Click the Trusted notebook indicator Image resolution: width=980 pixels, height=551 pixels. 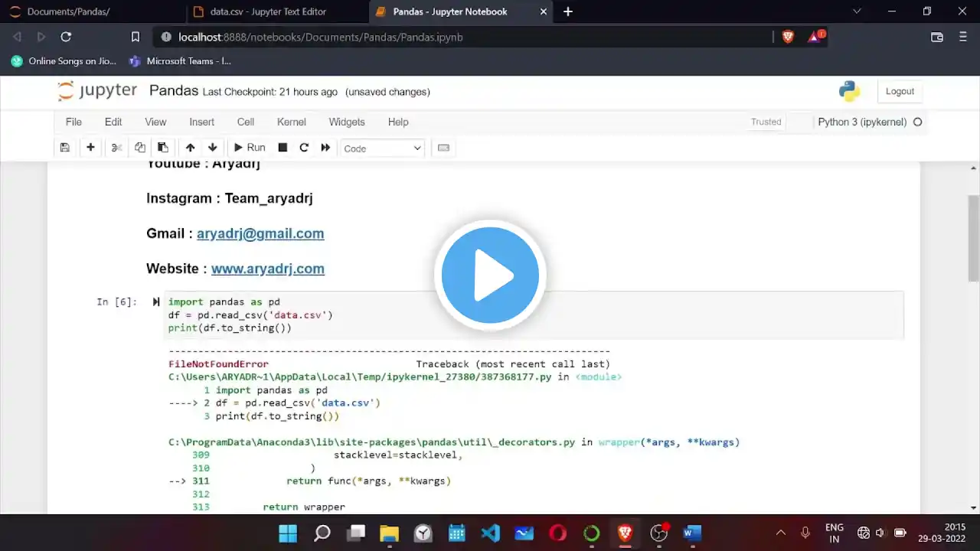click(x=766, y=122)
